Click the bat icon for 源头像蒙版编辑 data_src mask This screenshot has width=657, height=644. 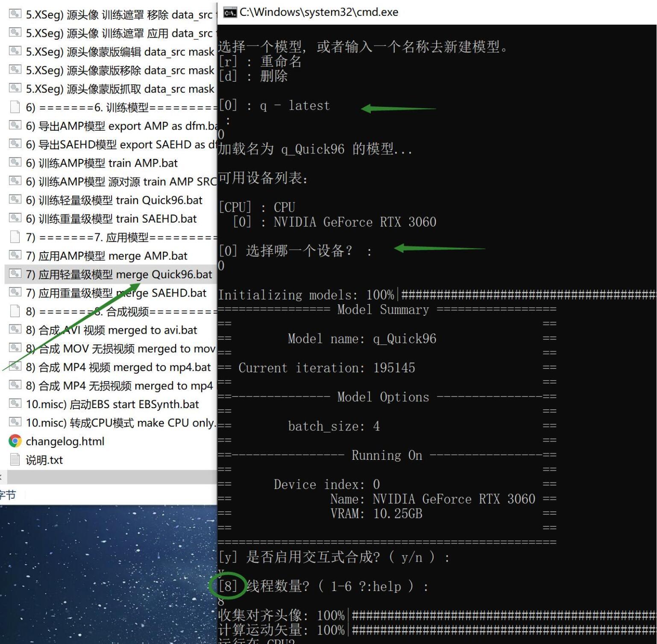coord(15,51)
